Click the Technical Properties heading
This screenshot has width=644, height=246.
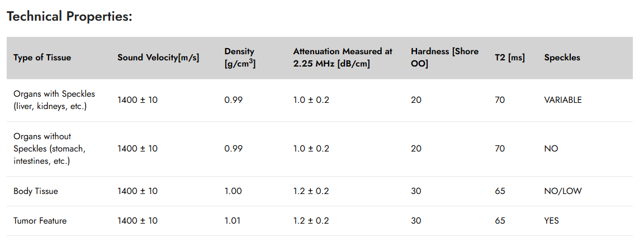click(x=69, y=17)
